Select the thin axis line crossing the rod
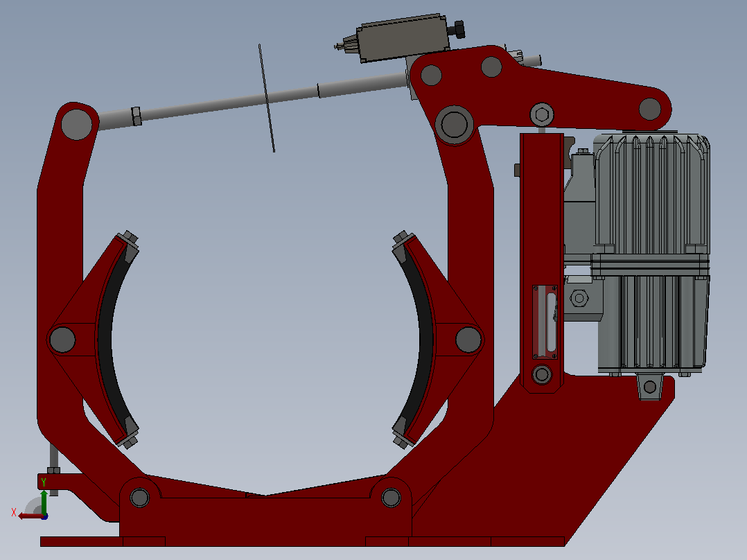 [267, 98]
